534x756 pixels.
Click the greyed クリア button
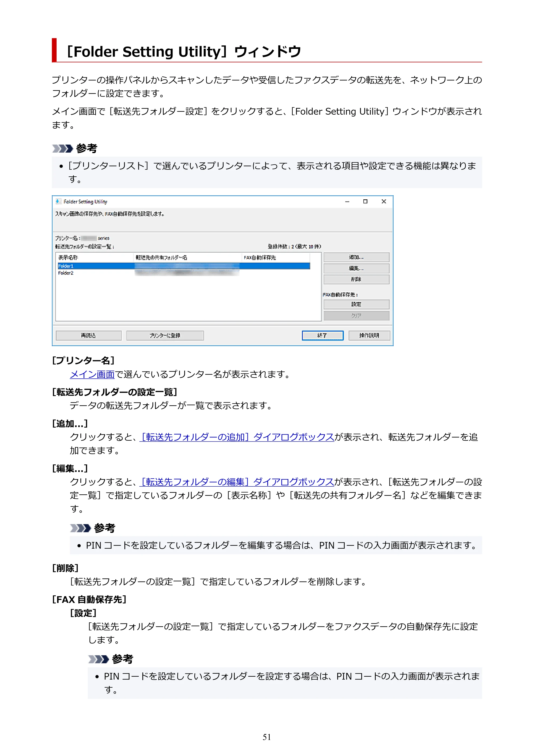pos(356,315)
